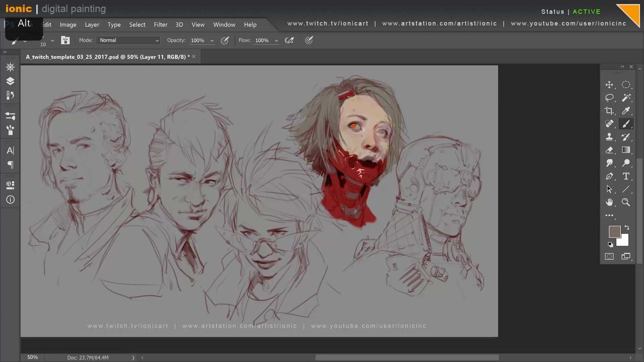
Task: Open the blending Mode Normal dropdown
Action: (128, 40)
